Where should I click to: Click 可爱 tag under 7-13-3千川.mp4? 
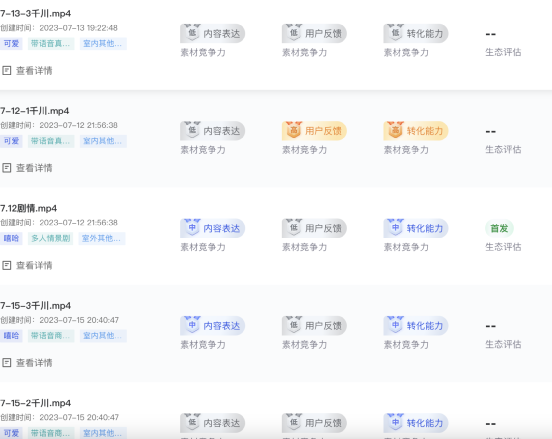[x=11, y=44]
